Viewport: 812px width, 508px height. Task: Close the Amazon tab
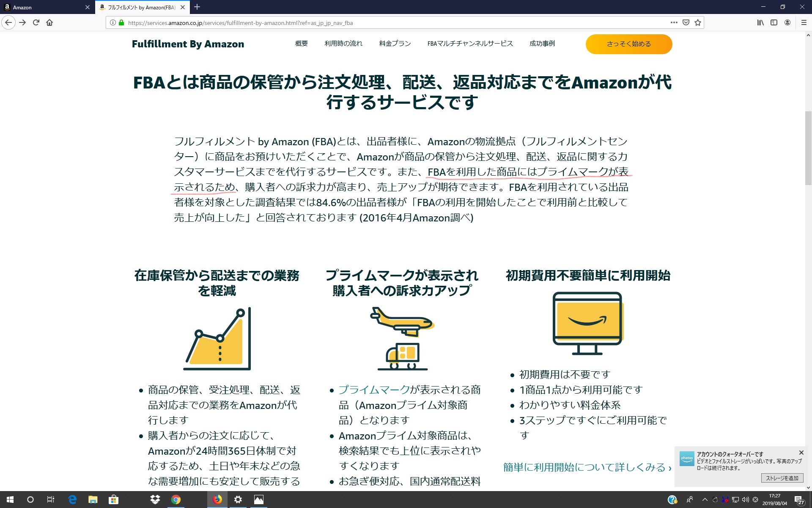[88, 7]
